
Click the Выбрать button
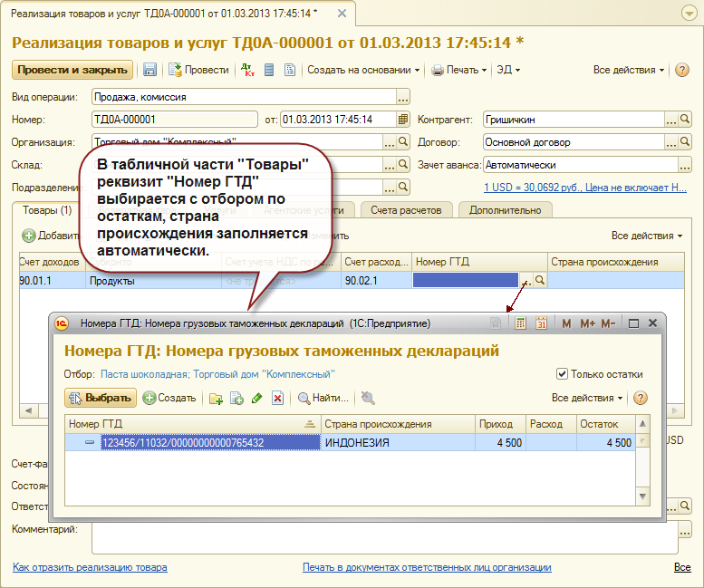click(x=101, y=398)
